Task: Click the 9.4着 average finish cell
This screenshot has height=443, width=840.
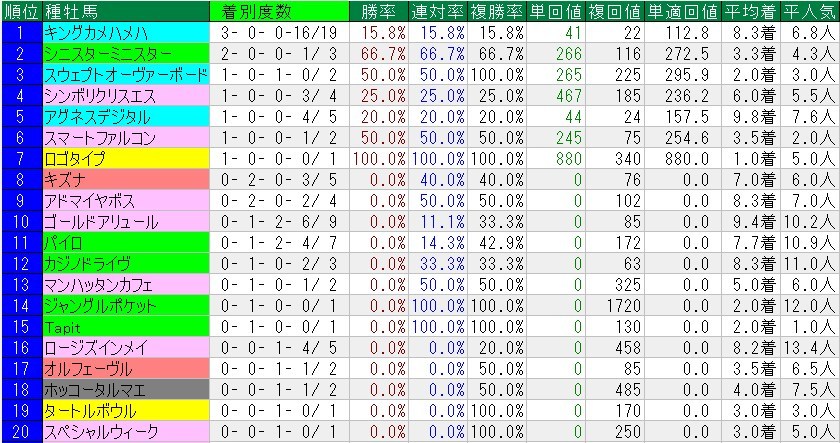Action: point(750,222)
